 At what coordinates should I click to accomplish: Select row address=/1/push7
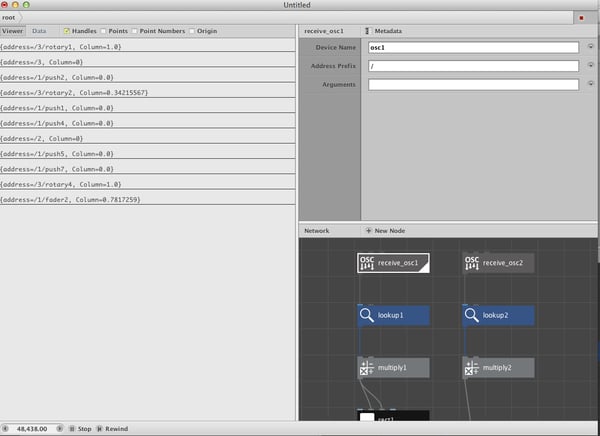point(147,169)
